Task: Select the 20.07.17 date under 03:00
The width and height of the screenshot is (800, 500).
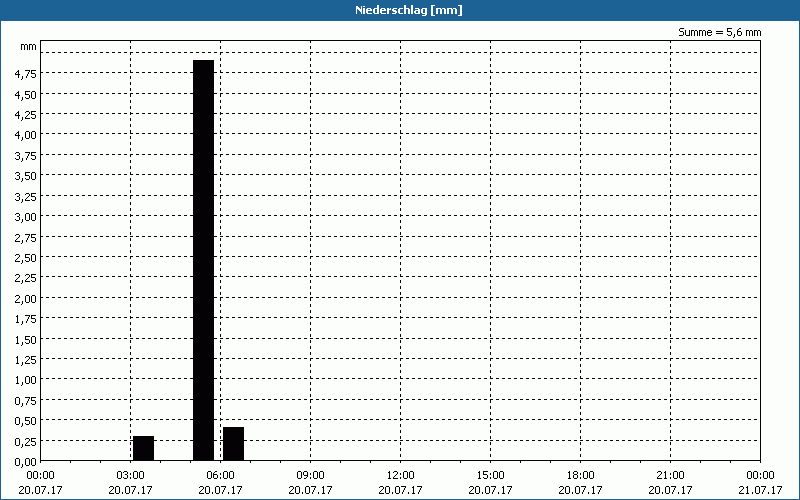Action: [130, 490]
